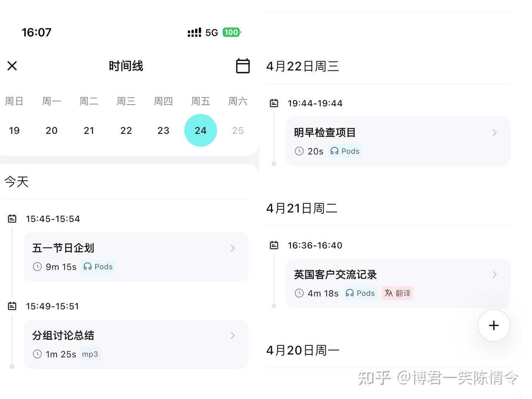Open the calendar picker icon
This screenshot has height=399, width=532.
[x=243, y=66]
